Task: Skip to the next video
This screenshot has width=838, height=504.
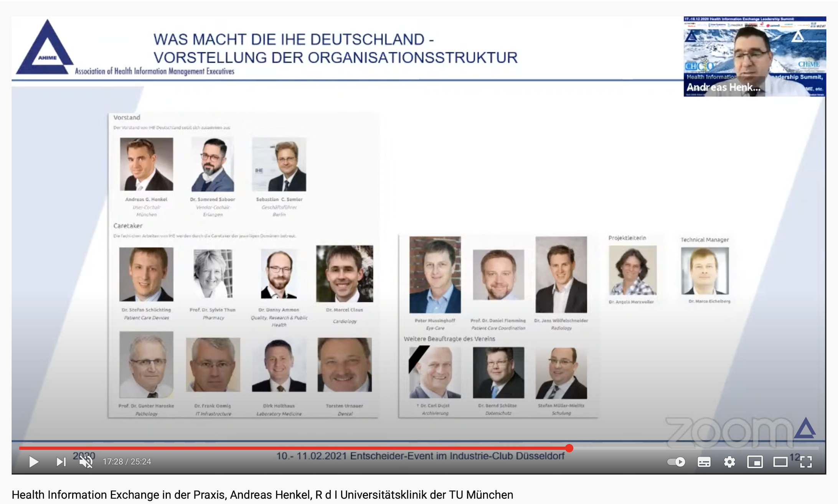Action: tap(61, 462)
